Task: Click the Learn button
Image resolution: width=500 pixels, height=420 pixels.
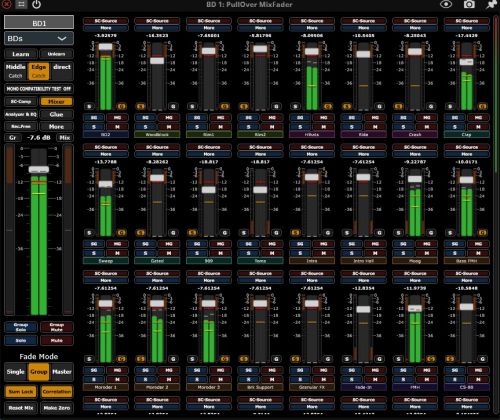Action: point(21,54)
